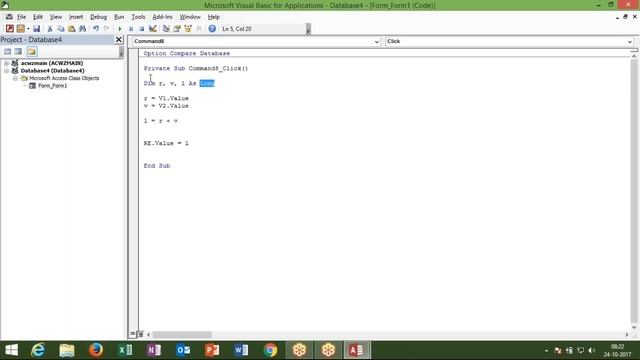
Task: Click 'Private Sub Command8_Click()' line
Action: tap(196, 69)
